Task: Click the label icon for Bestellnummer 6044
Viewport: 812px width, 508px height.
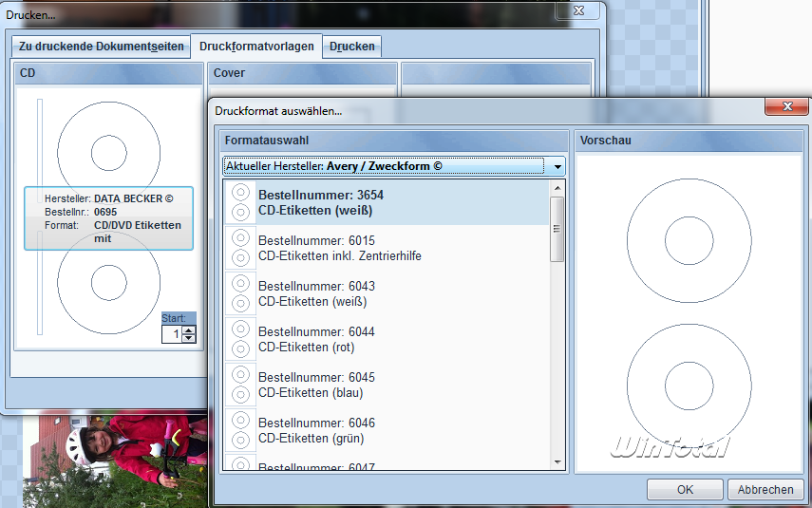Action: coord(240,339)
